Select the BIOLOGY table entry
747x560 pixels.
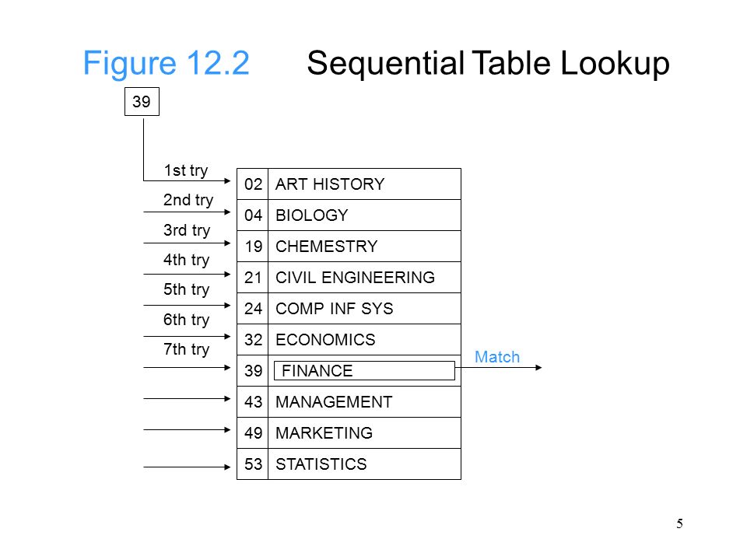[349, 215]
